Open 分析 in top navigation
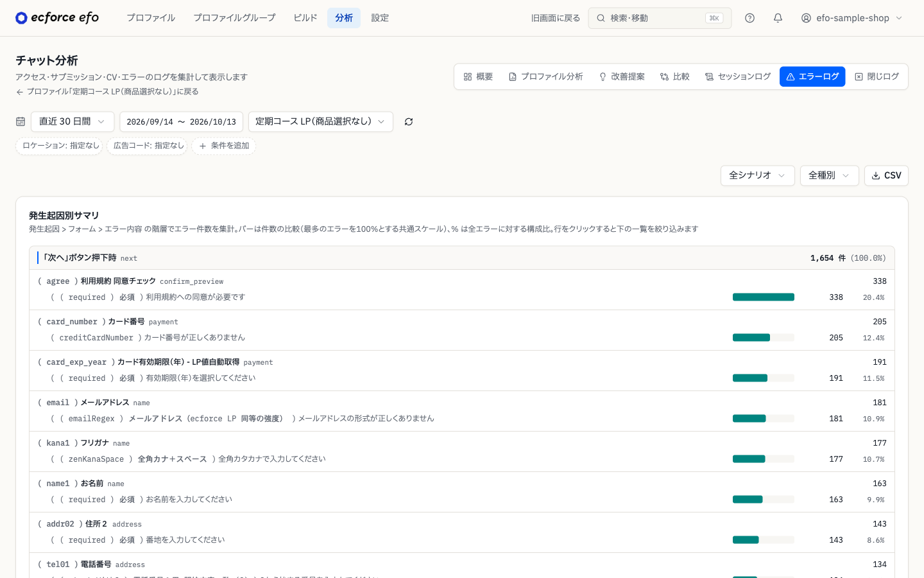 click(x=344, y=18)
